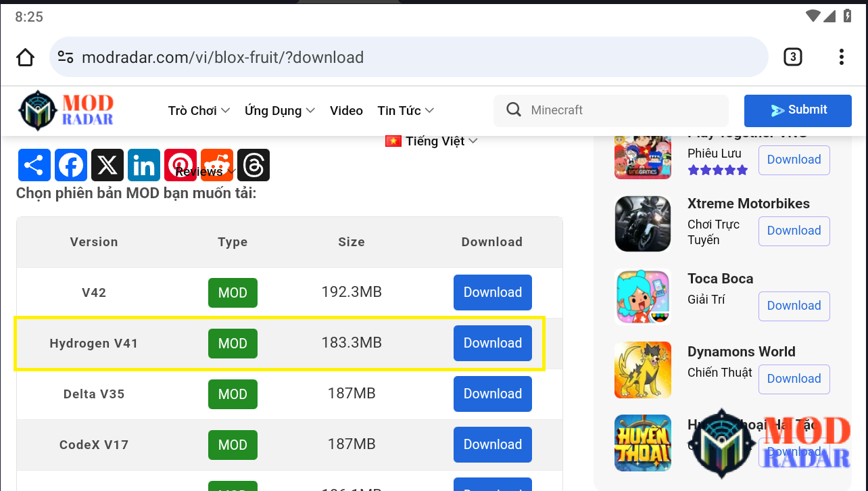Click MOD badge in Delta V35 row

pos(233,394)
